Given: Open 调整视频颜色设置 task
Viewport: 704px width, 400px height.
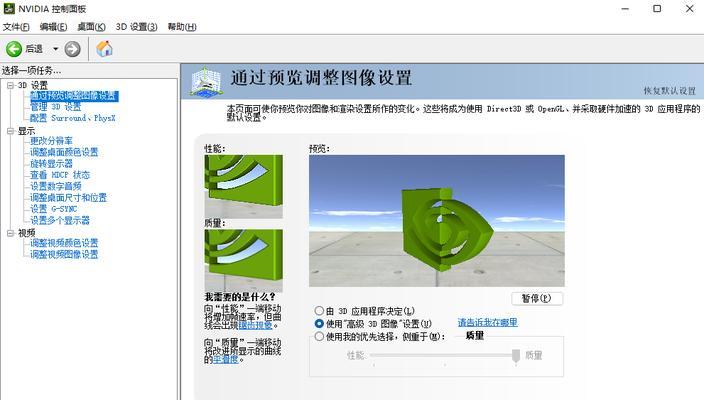Looking at the screenshot, I should (64, 243).
